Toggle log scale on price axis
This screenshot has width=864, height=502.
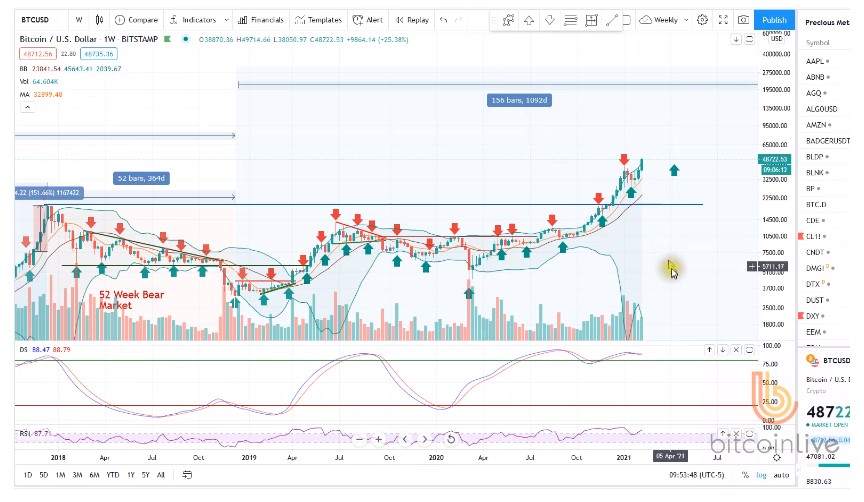763,474
